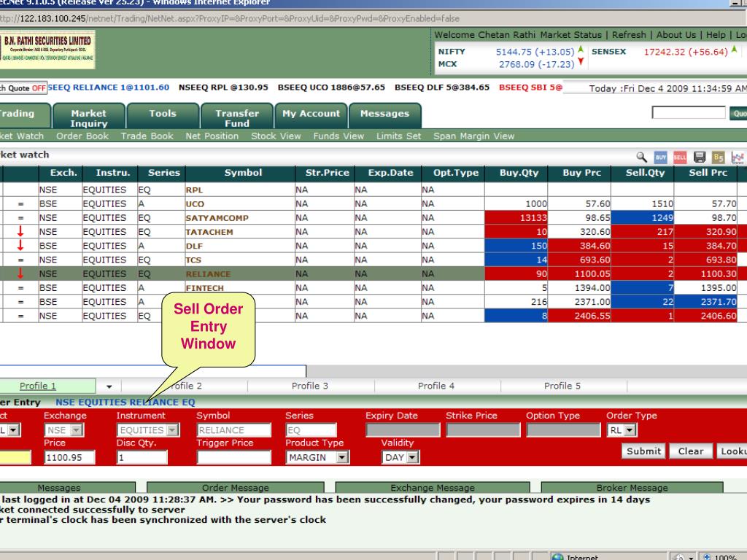Image resolution: width=747 pixels, height=560 pixels.
Task: Open the Broker Message tab
Action: click(x=632, y=488)
